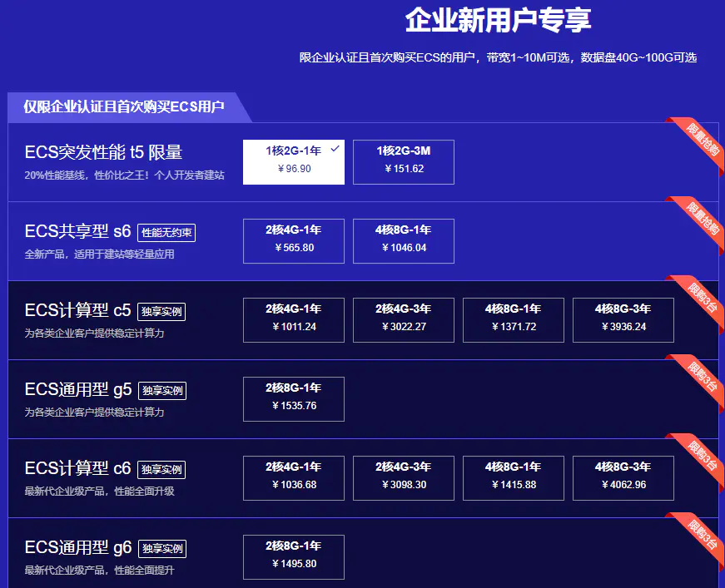Screen dimensions: 725x588
Task: Select the t5 1核2G-1年 ¥96.90 option
Action: coord(294,162)
